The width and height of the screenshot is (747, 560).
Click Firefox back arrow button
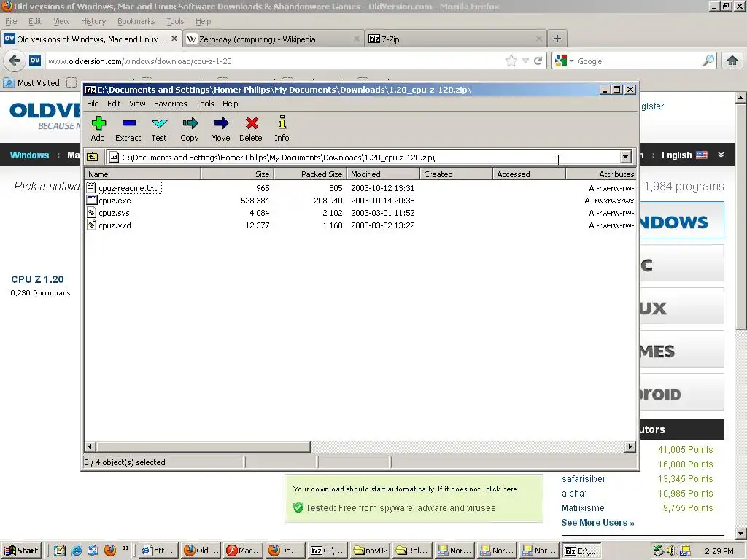pos(15,61)
